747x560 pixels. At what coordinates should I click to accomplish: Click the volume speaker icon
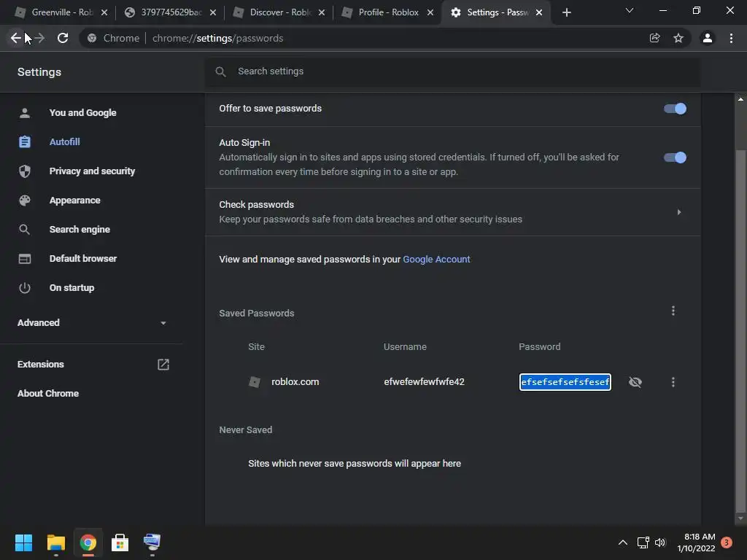pyautogui.click(x=660, y=542)
